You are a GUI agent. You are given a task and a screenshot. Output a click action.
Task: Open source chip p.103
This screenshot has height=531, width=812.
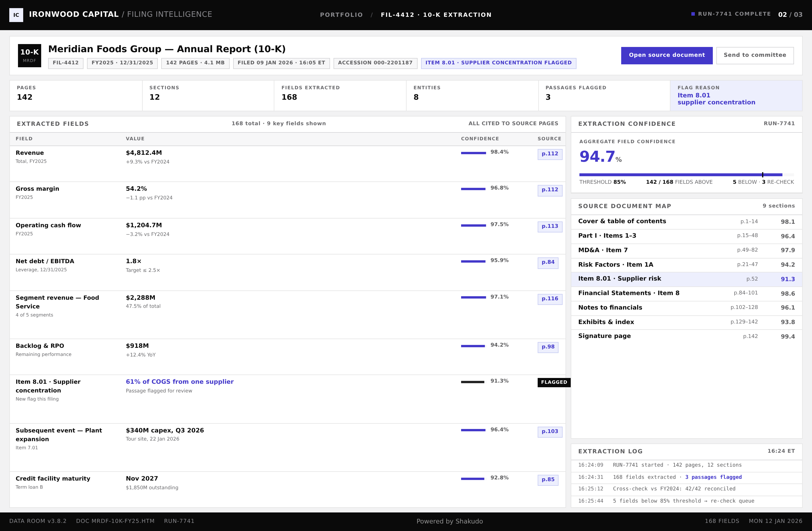[550, 432]
